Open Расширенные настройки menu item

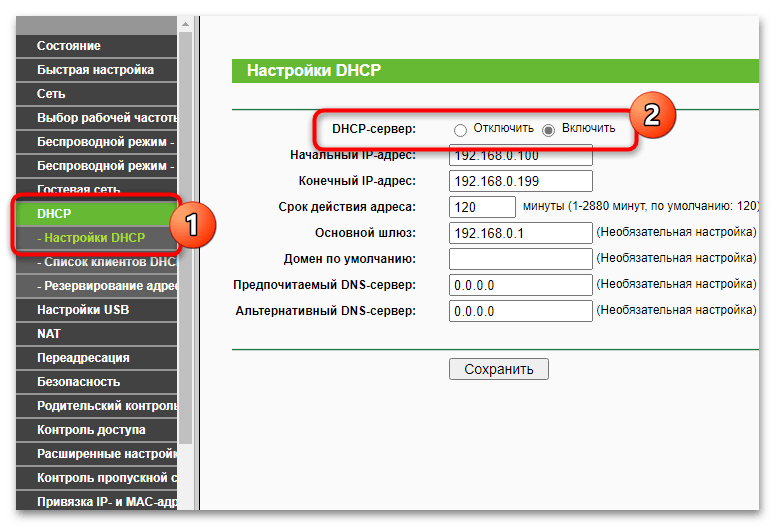[96, 454]
